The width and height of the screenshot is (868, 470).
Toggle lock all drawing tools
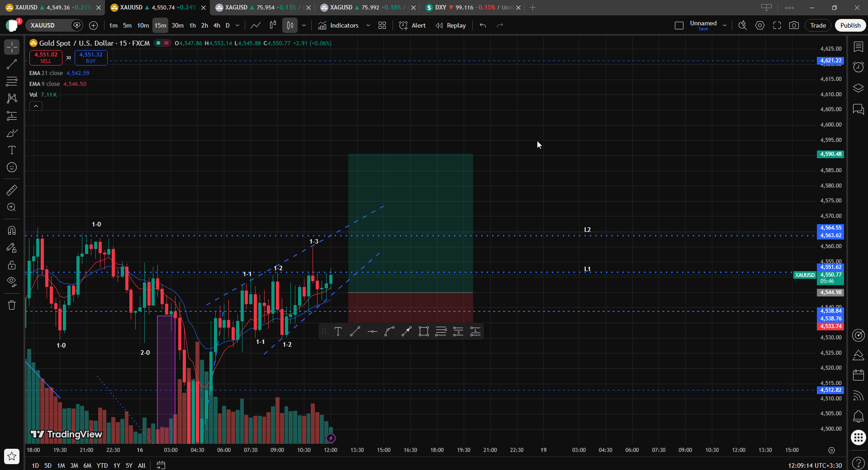[12, 265]
